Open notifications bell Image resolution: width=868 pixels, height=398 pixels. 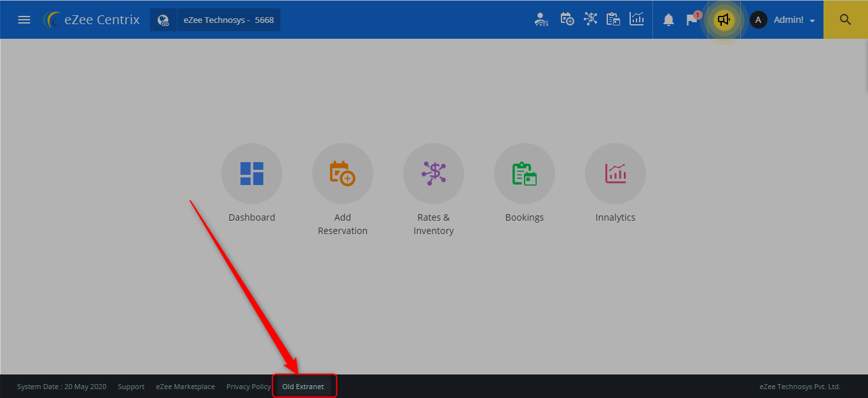[x=668, y=20]
